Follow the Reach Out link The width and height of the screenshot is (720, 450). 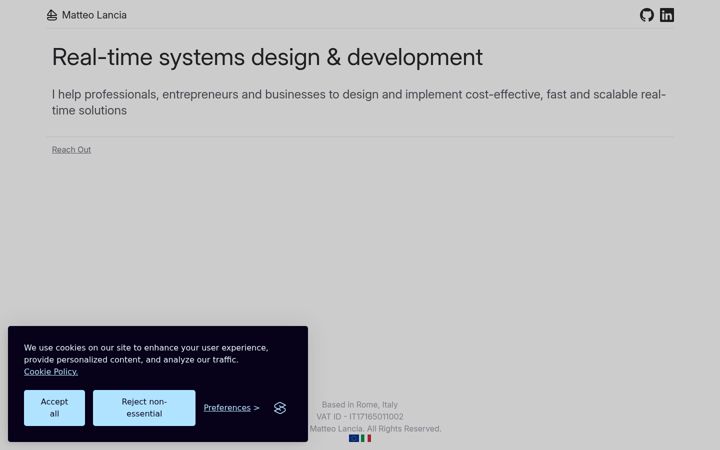(x=71, y=150)
